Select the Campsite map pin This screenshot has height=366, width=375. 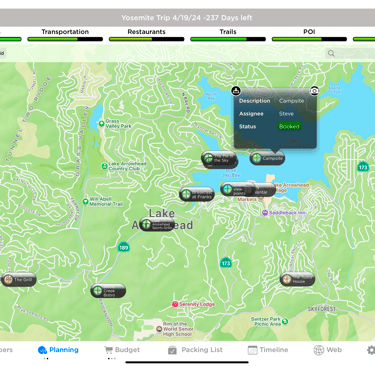267,158
